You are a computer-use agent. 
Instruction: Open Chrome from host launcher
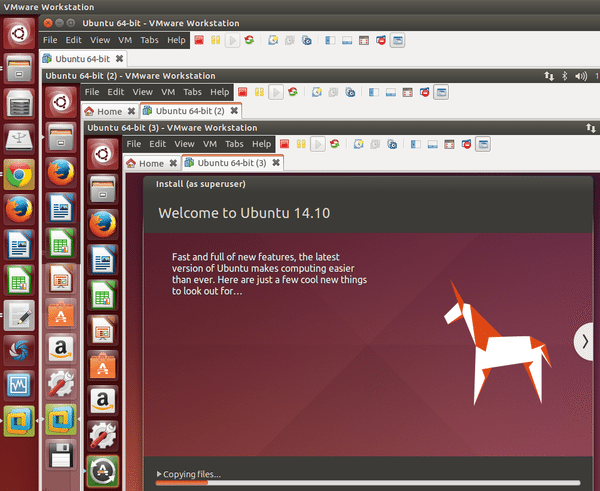pos(19,175)
